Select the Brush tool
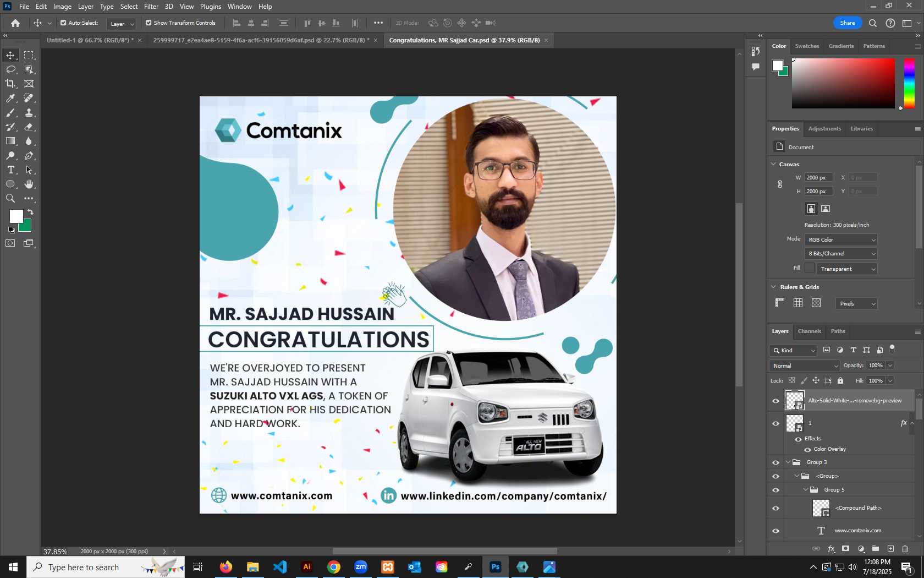The height and width of the screenshot is (578, 924). 10,112
